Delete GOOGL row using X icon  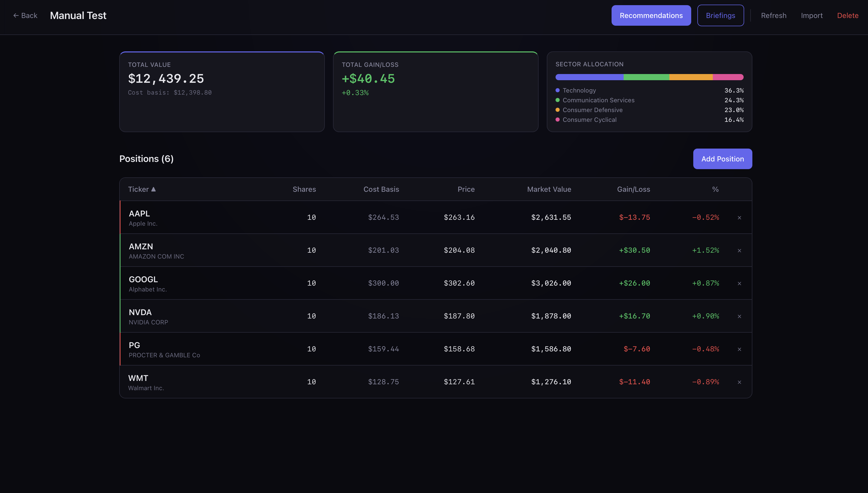(739, 284)
